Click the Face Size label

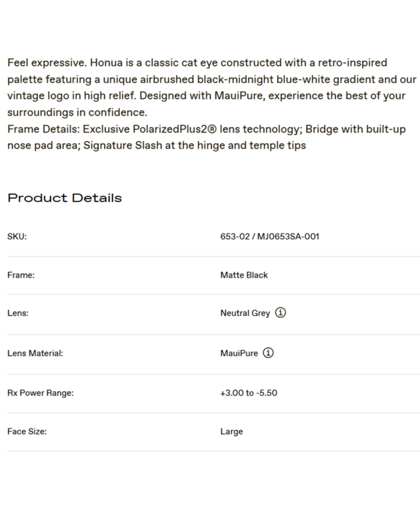point(27,431)
